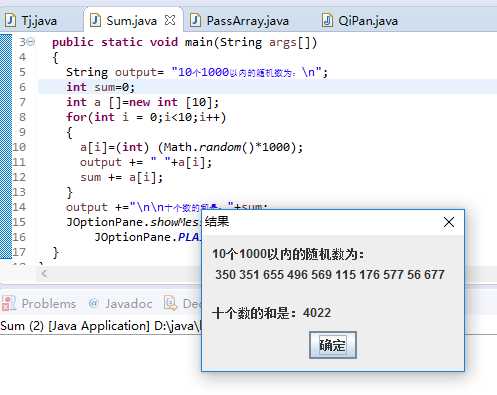Click line number 17 in the gutter
Screen dimensions: 497x395
[x=19, y=252]
